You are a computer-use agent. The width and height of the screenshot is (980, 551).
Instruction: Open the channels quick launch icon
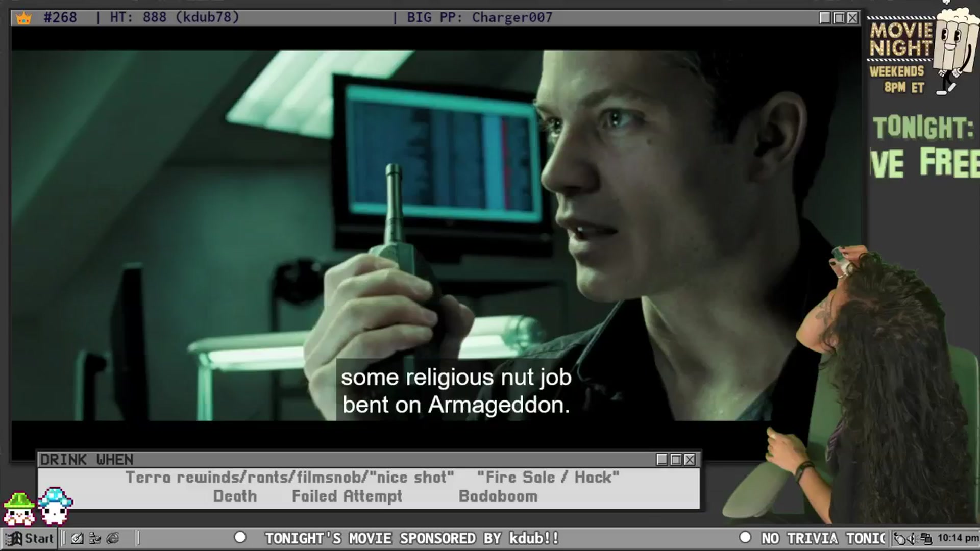click(95, 538)
